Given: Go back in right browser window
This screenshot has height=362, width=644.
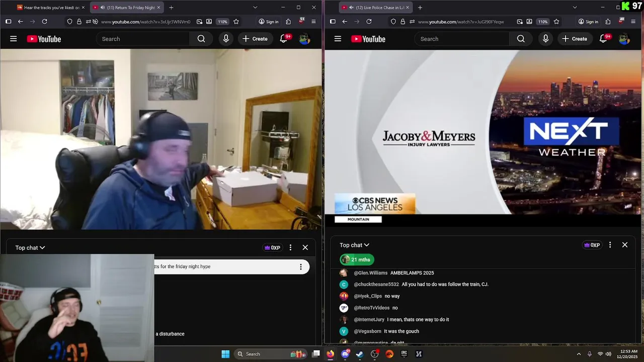Looking at the screenshot, I should point(345,22).
